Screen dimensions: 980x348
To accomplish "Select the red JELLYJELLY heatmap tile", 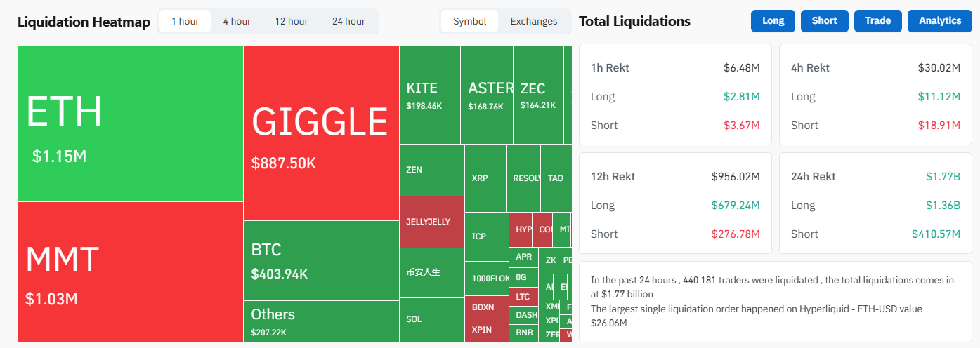I will (431, 222).
